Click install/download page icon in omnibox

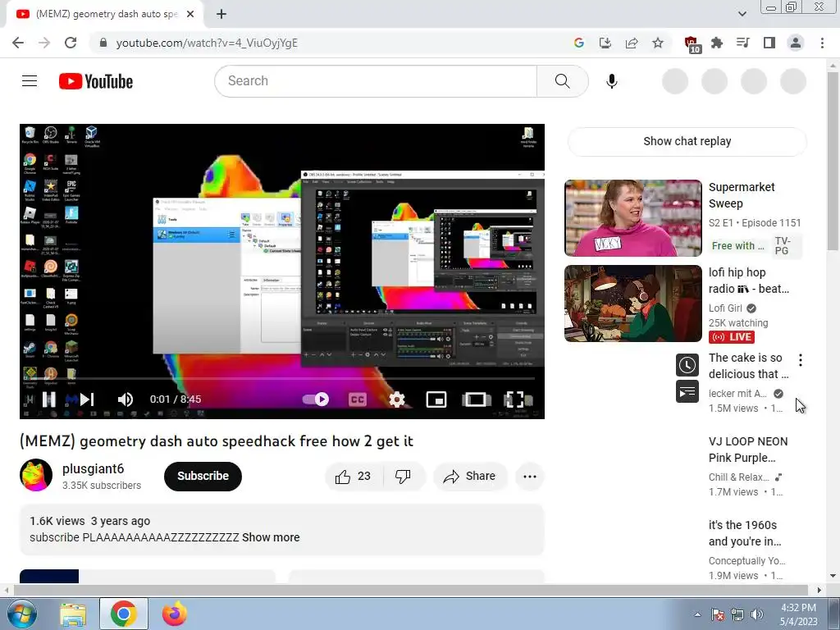click(605, 43)
